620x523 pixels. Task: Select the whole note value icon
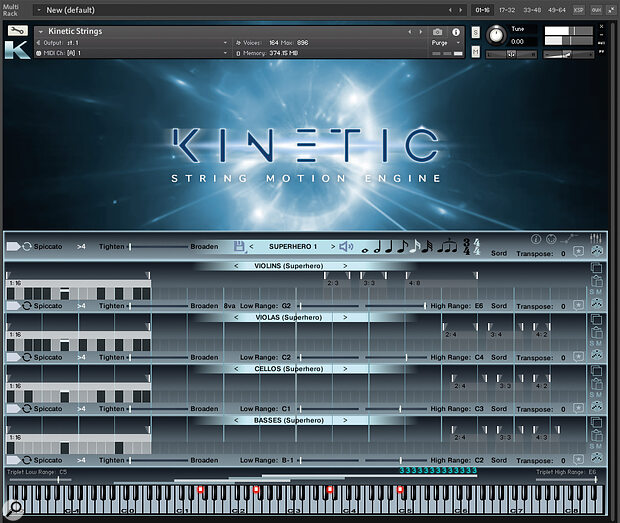pos(365,250)
